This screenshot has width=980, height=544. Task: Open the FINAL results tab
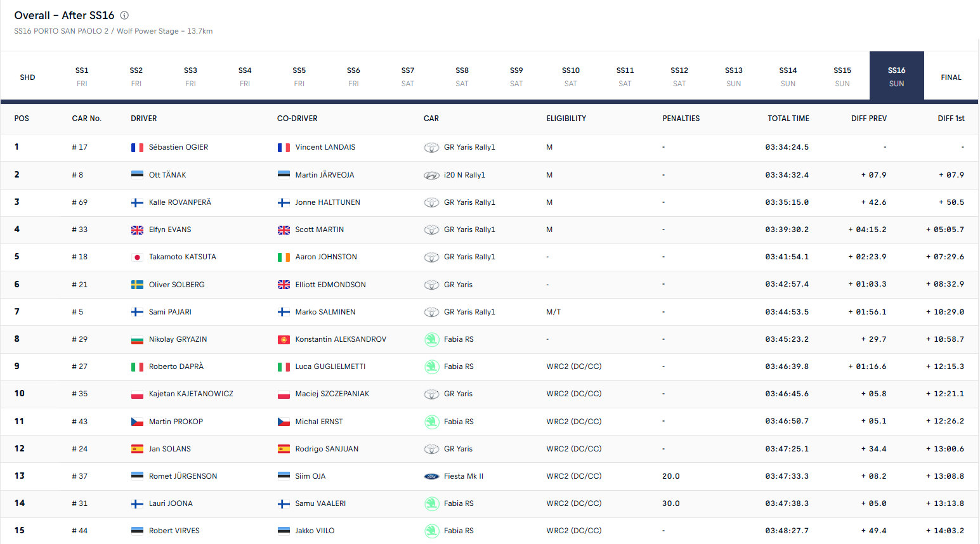point(951,77)
